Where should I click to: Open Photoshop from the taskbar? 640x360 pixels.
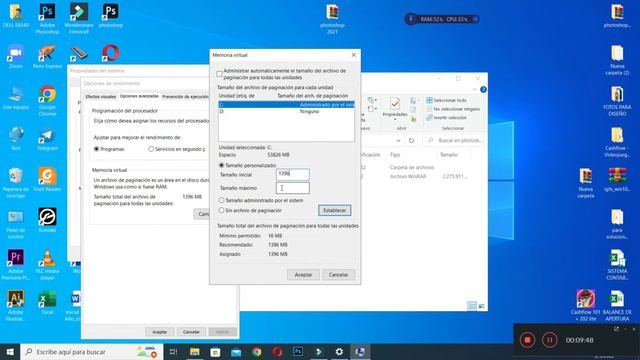298,352
